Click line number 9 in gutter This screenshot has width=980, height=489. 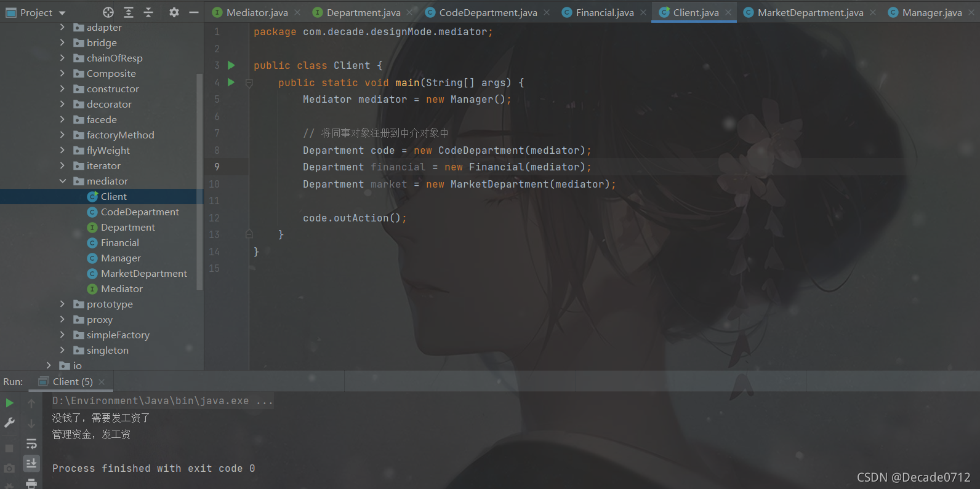click(x=217, y=167)
